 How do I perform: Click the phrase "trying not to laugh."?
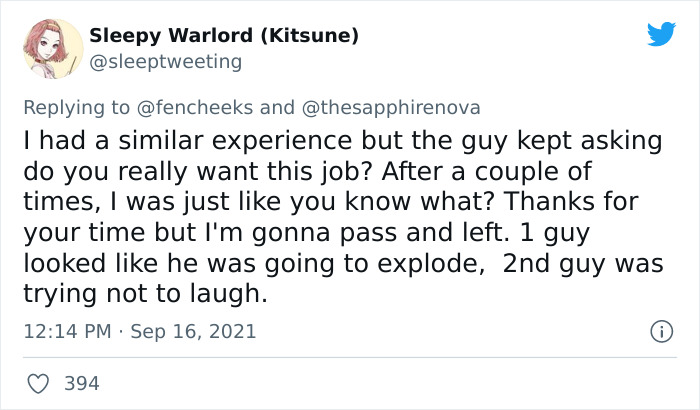[x=146, y=294]
